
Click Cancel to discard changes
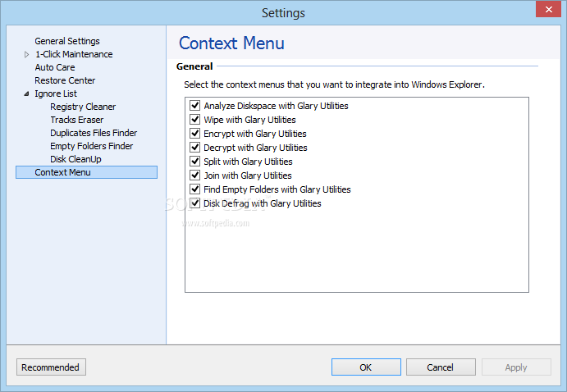441,367
